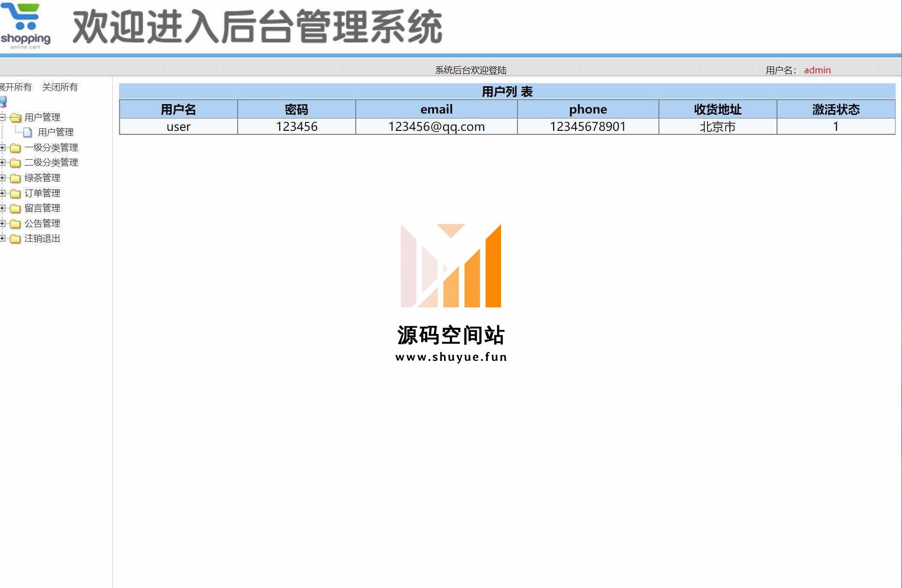Click the 系统后台欢迎登陆 status text
This screenshot has height=588, width=902.
[471, 70]
